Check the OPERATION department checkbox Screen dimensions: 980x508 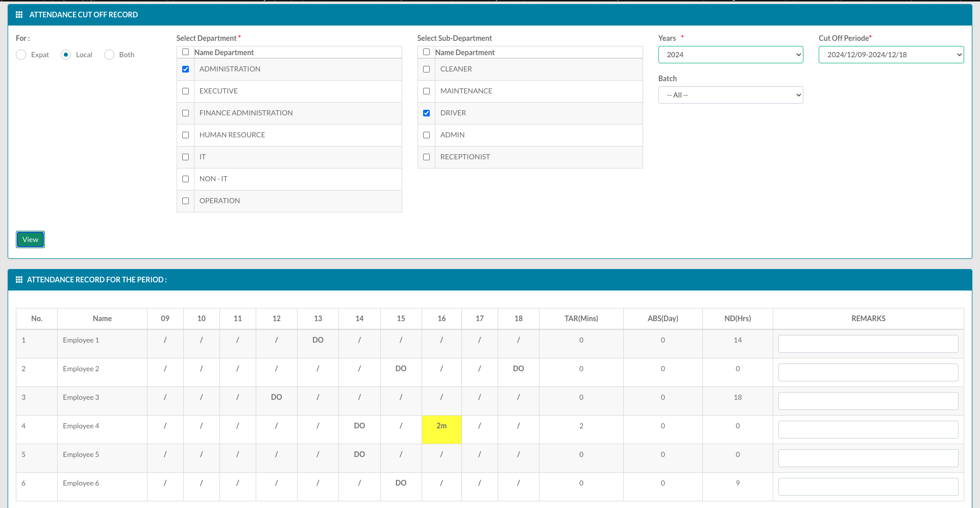coord(186,201)
